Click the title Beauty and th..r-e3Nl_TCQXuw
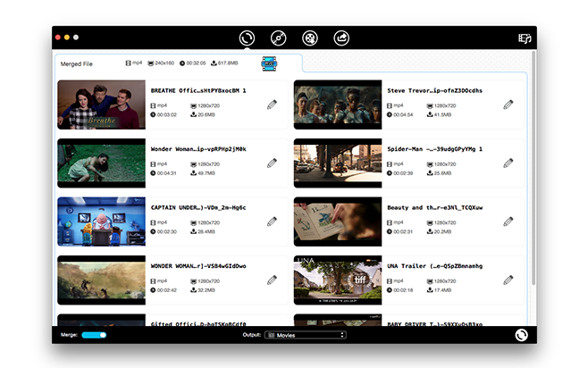588x368 pixels. [x=434, y=207]
